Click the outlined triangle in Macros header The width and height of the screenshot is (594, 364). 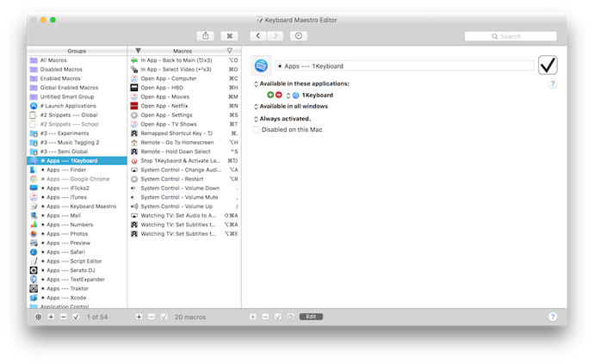230,51
